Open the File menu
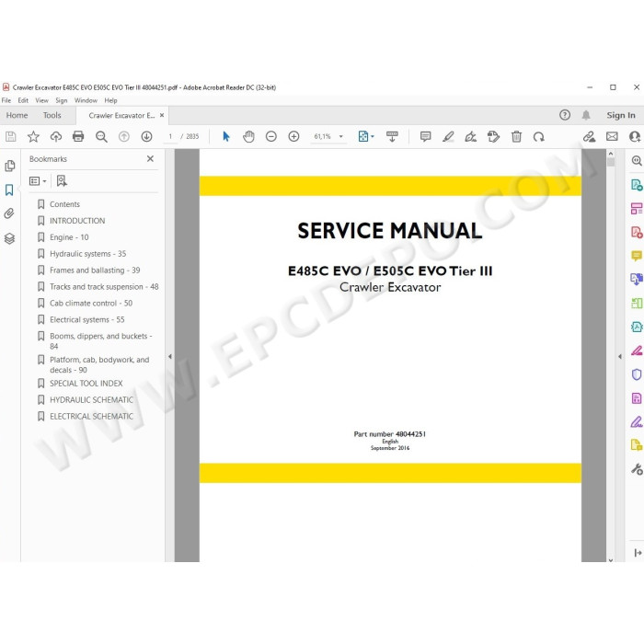This screenshot has height=644, width=644. pyautogui.click(x=6, y=100)
